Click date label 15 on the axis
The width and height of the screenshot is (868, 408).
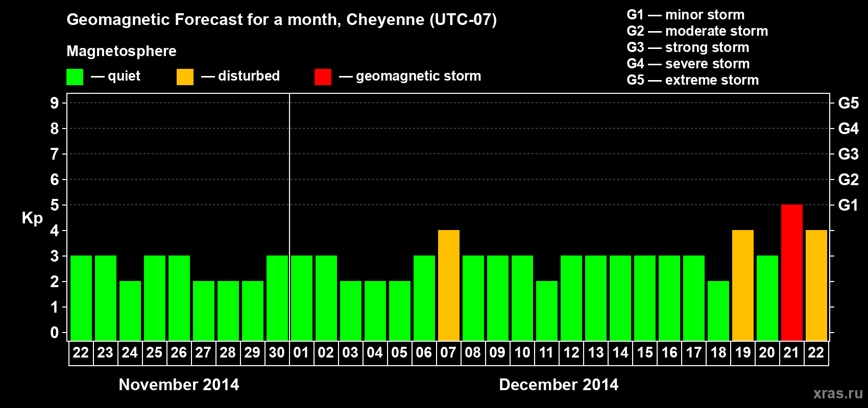644,352
